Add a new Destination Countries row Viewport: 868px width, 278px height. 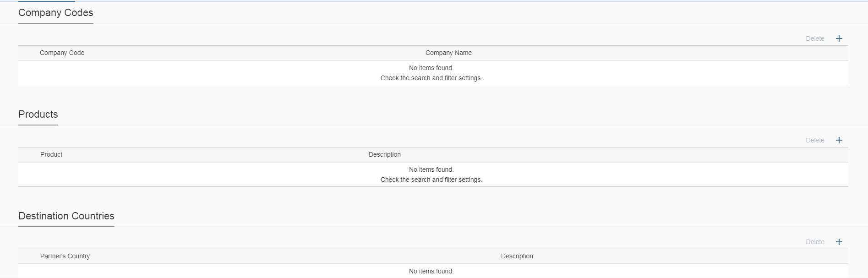pyautogui.click(x=839, y=242)
